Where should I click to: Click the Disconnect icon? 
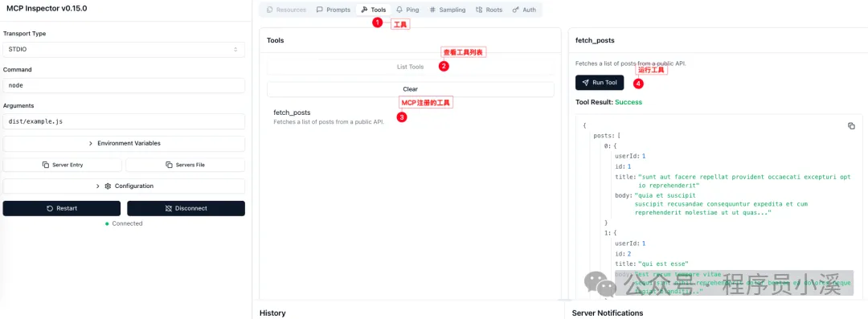pyautogui.click(x=169, y=208)
